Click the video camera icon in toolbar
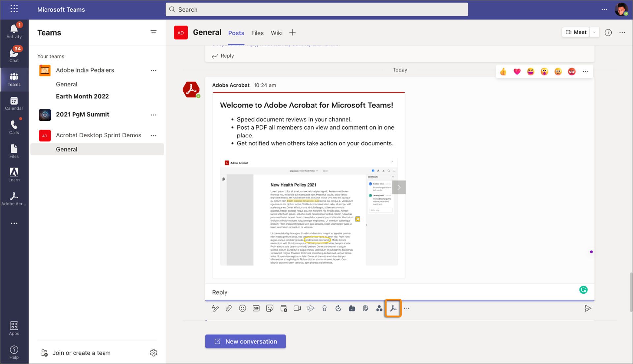This screenshot has width=633, height=364. pyautogui.click(x=296, y=308)
